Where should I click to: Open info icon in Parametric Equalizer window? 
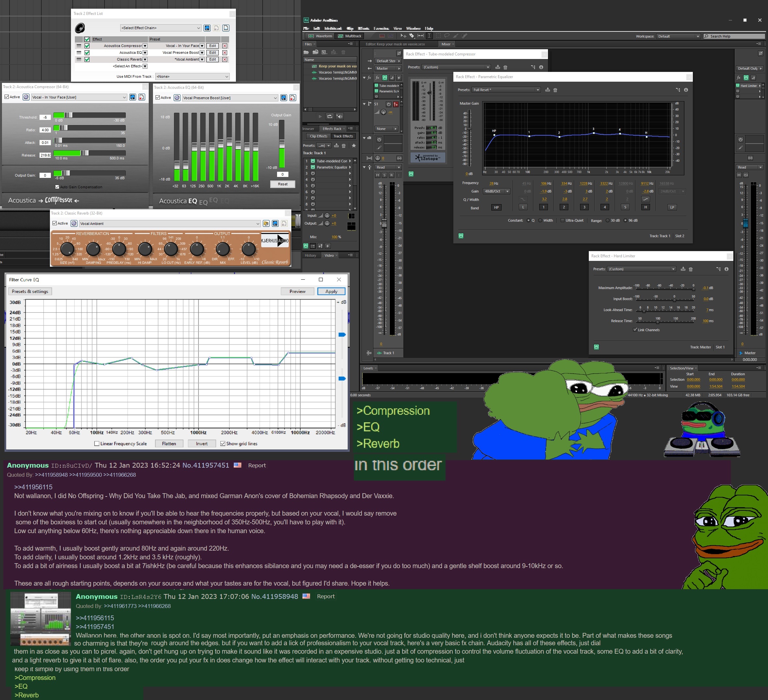coord(686,90)
